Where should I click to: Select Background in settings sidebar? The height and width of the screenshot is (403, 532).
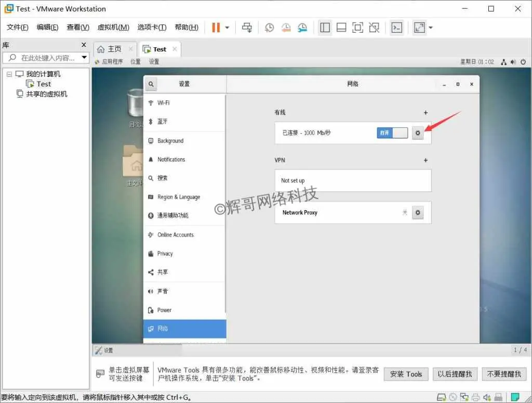pyautogui.click(x=184, y=141)
